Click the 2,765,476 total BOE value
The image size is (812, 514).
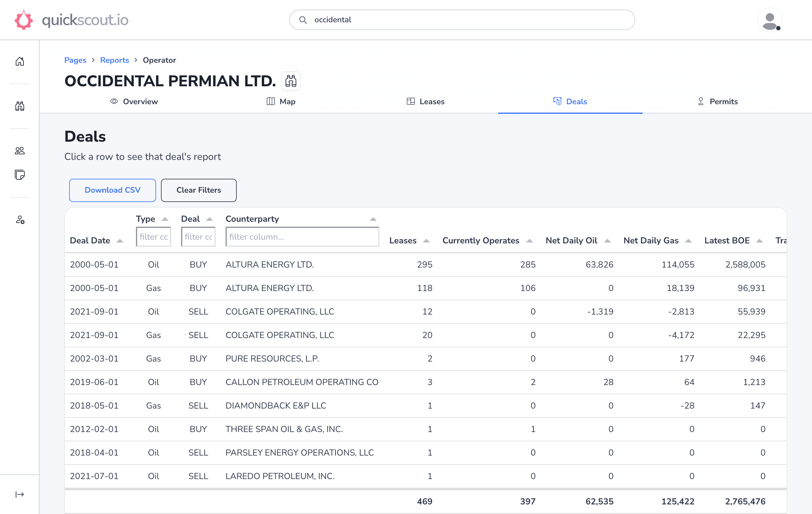(745, 502)
